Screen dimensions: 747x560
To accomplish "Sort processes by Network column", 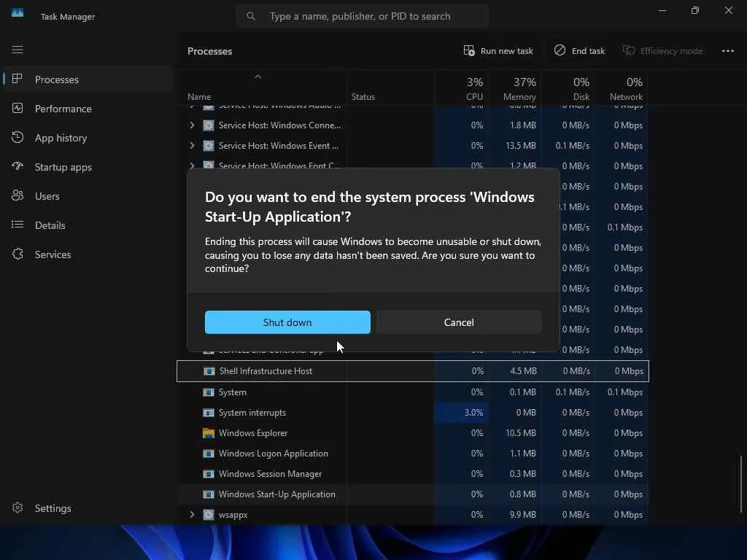I will click(621, 88).
